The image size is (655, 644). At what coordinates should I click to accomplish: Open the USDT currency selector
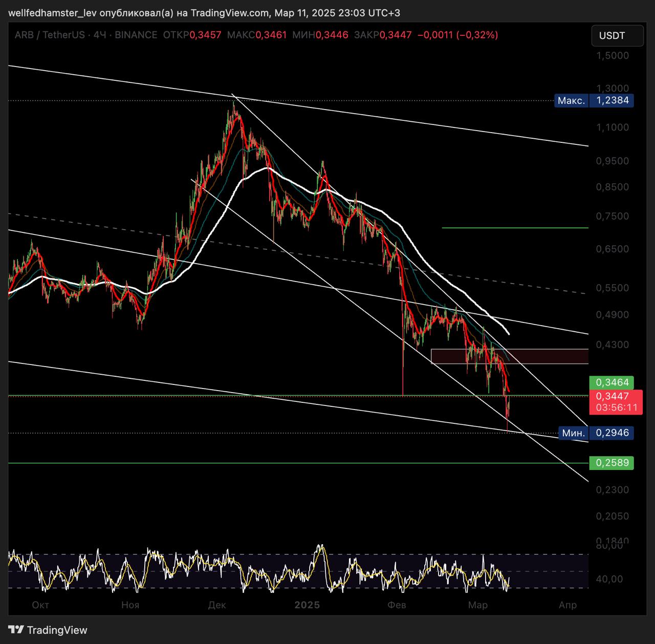617,36
